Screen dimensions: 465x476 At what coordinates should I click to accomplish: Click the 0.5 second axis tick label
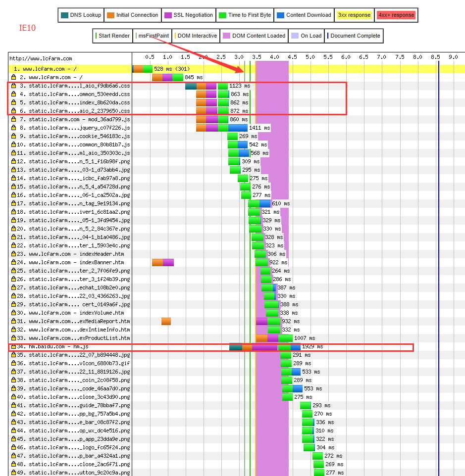150,57
